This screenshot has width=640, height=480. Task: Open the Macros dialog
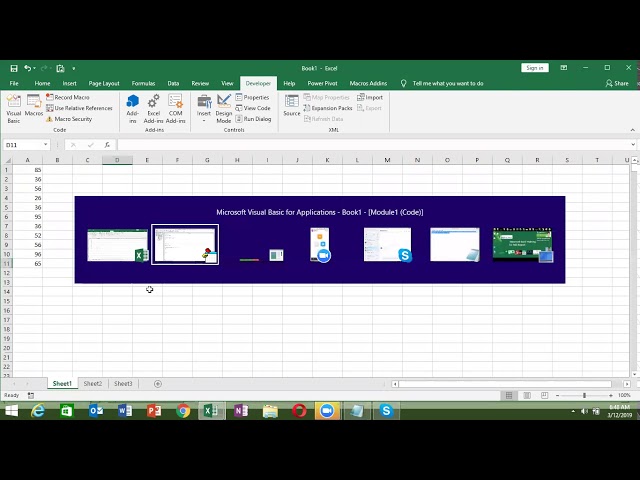pyautogui.click(x=33, y=105)
